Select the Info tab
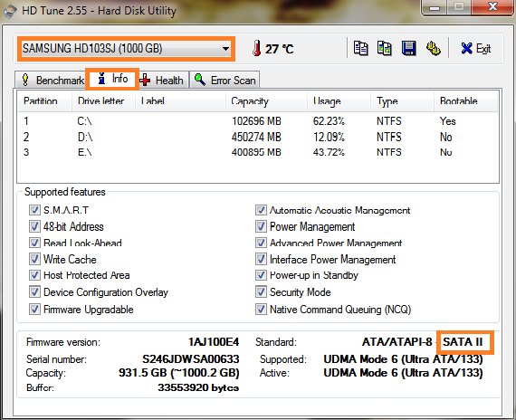 point(112,79)
